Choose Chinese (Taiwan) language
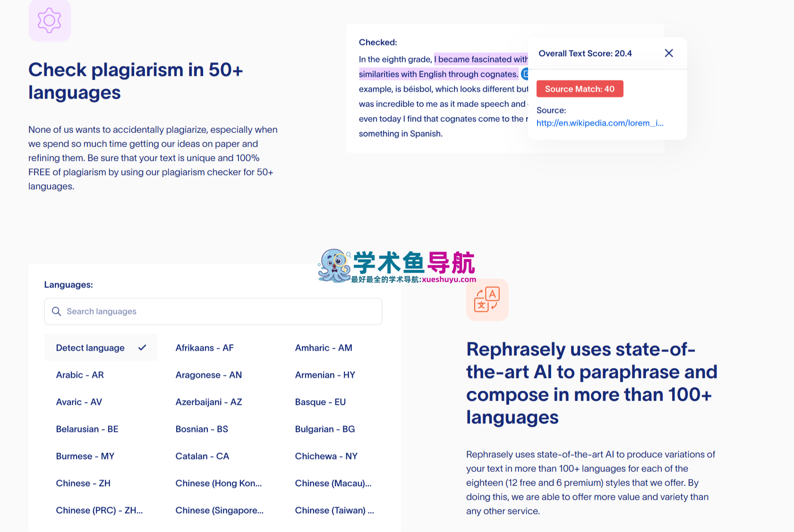 tap(334, 510)
